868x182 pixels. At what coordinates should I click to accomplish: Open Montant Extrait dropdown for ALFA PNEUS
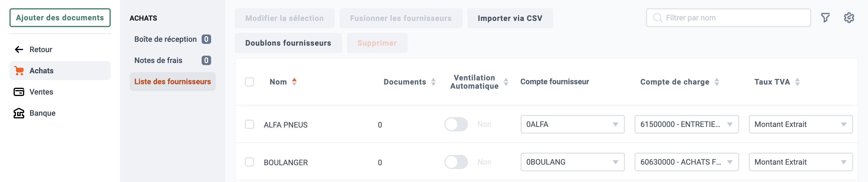pyautogui.click(x=801, y=125)
